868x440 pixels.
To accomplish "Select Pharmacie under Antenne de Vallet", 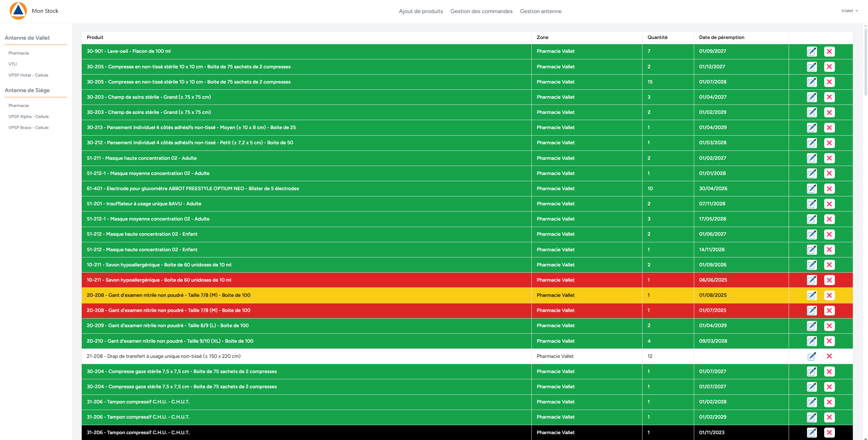I will point(19,53).
